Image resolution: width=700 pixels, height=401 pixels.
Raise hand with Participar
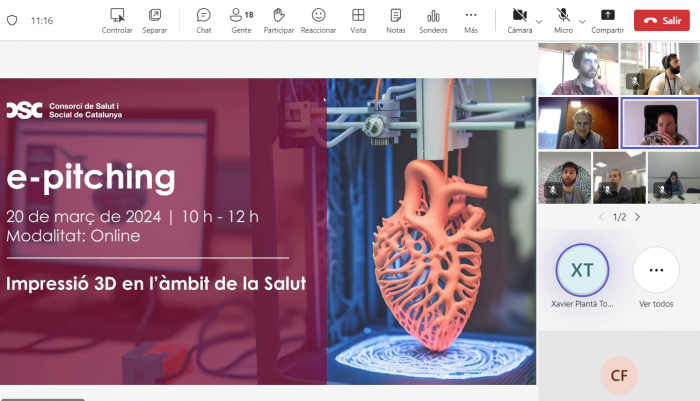[x=278, y=19]
